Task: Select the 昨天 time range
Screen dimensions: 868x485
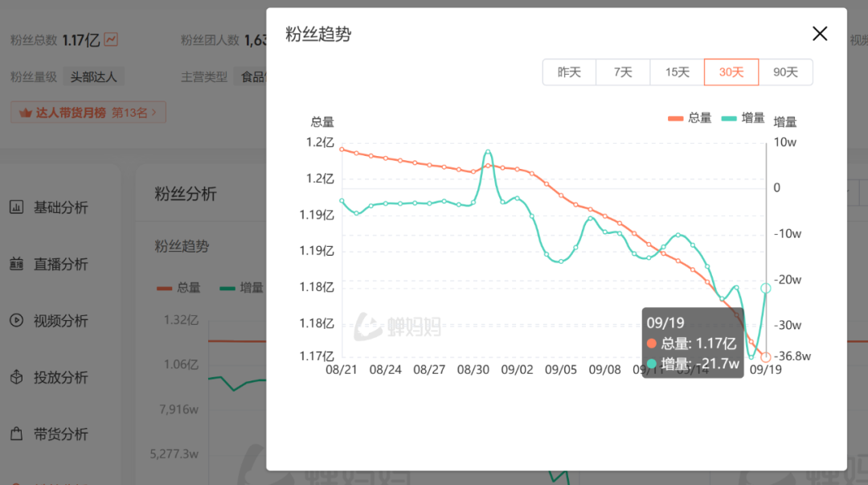Action: 569,72
